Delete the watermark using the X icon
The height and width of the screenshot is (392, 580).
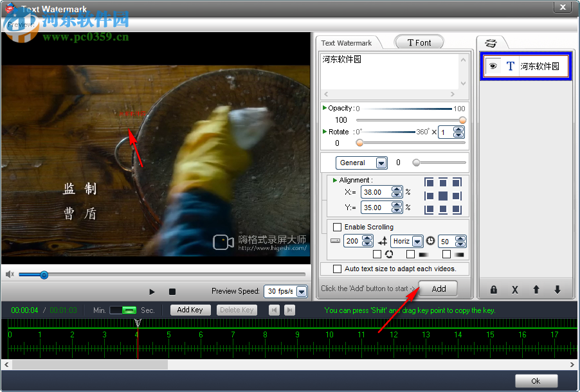point(514,290)
